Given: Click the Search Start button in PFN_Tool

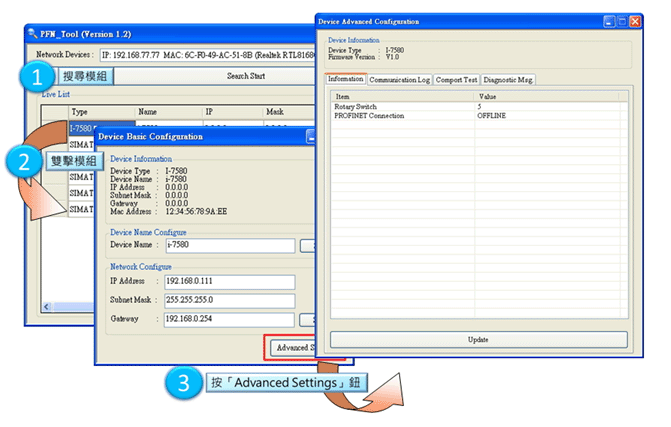Looking at the screenshot, I should pyautogui.click(x=215, y=76).
